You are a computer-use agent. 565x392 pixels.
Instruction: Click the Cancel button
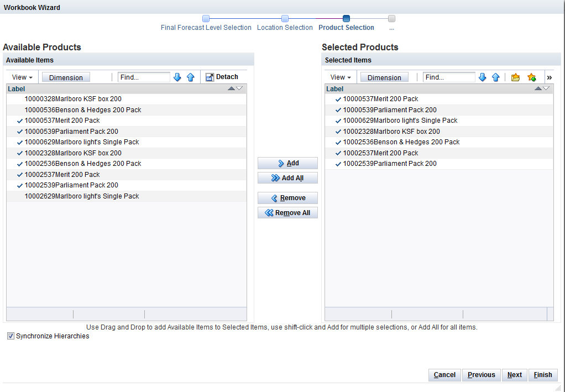[x=444, y=375]
